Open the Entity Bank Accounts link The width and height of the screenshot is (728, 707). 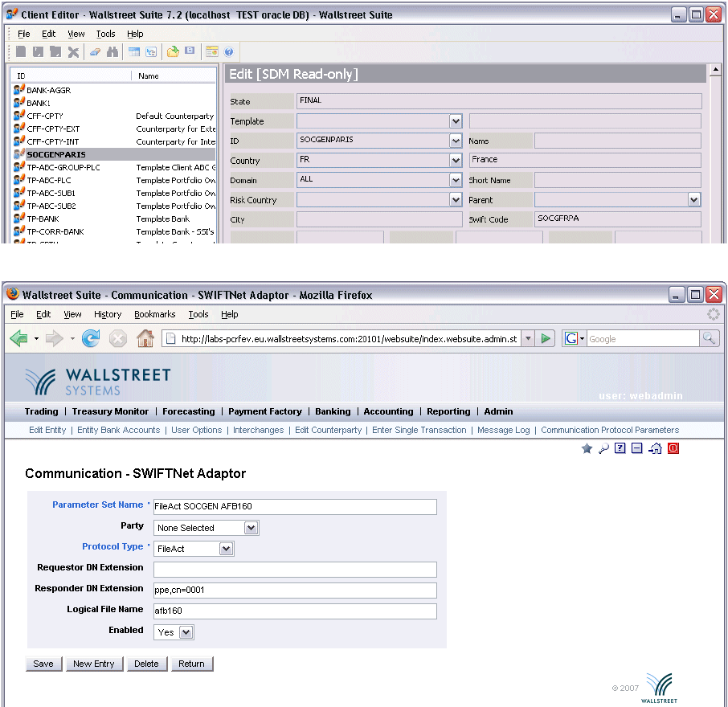tap(118, 430)
